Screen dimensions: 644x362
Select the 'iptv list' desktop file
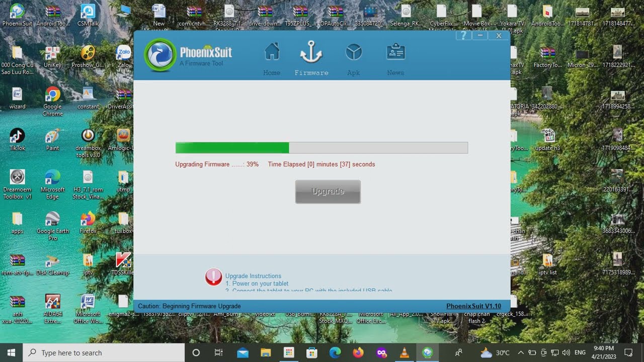(x=547, y=264)
